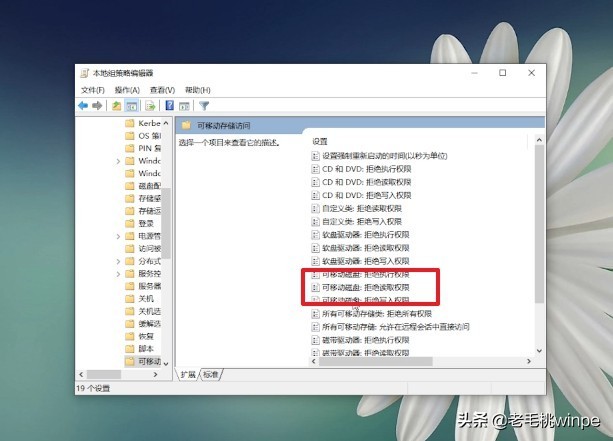
Task: Click the Forward arrow toolbar icon
Action: pyautogui.click(x=97, y=106)
